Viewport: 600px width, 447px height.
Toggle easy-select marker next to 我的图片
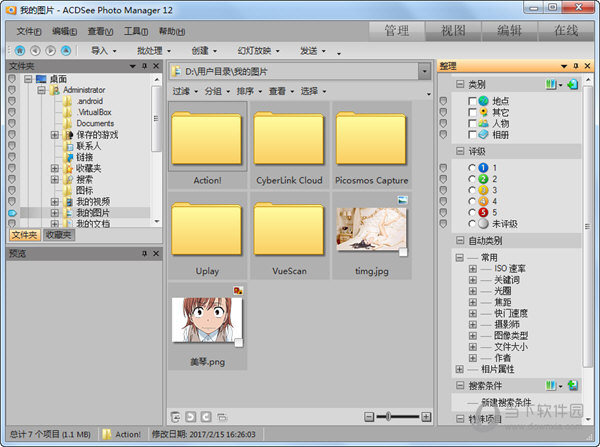click(x=12, y=213)
